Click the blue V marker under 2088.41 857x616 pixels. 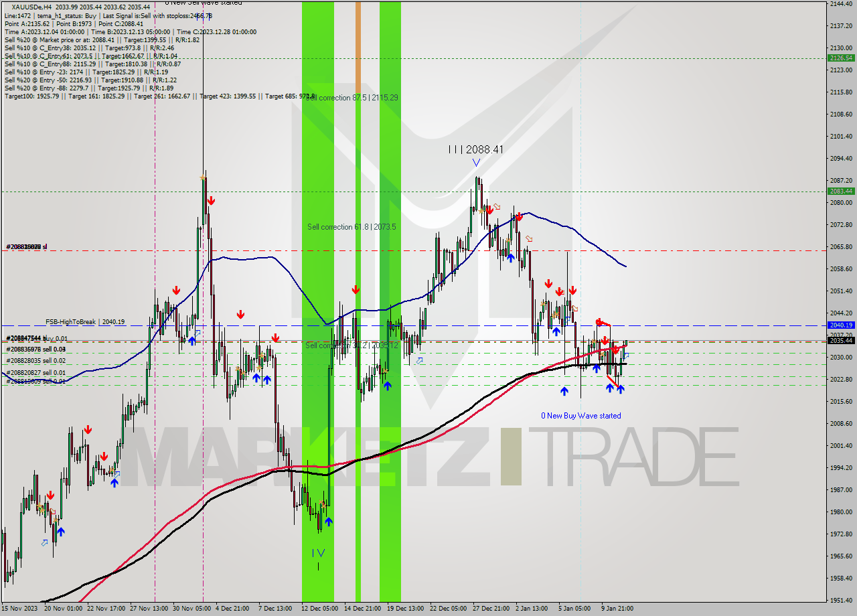click(476, 163)
